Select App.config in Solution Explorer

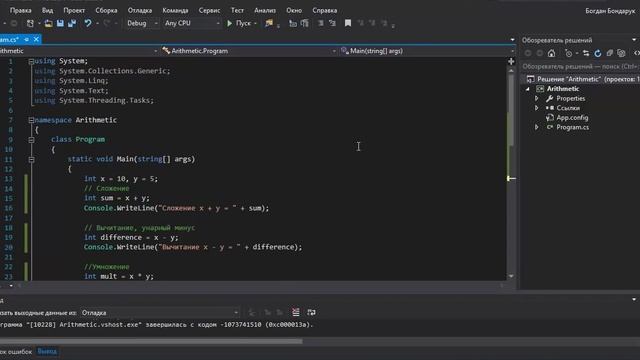pos(572,118)
